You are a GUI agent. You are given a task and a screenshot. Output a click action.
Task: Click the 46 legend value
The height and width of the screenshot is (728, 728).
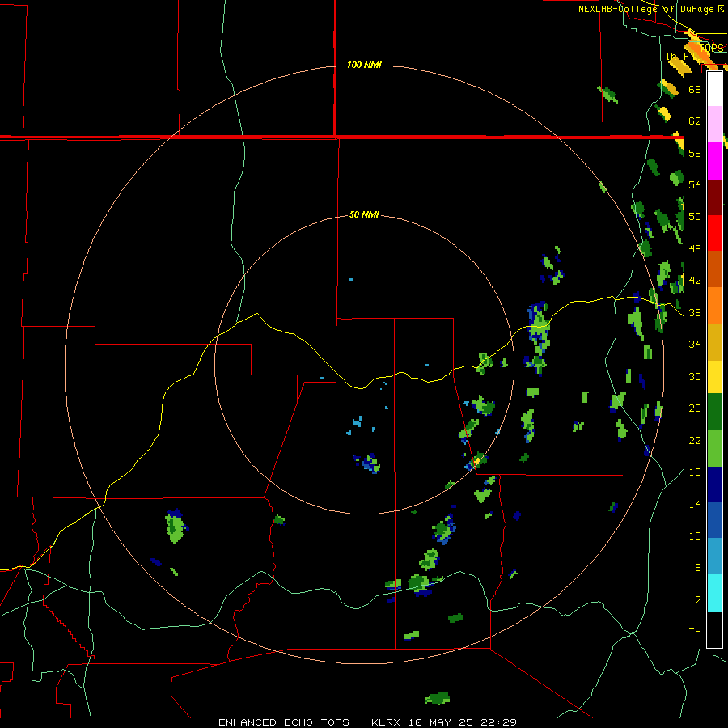(695, 249)
